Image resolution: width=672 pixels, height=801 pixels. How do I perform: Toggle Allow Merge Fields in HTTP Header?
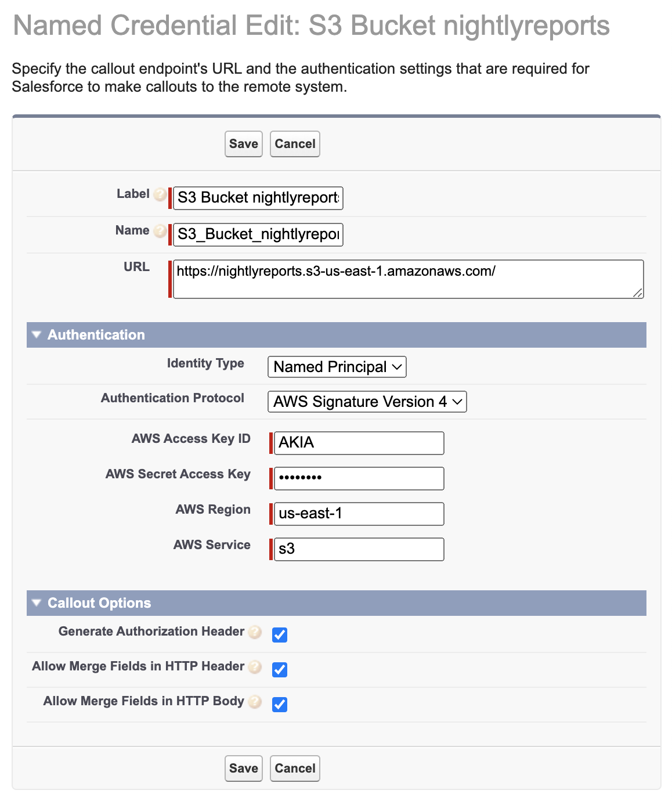(280, 669)
